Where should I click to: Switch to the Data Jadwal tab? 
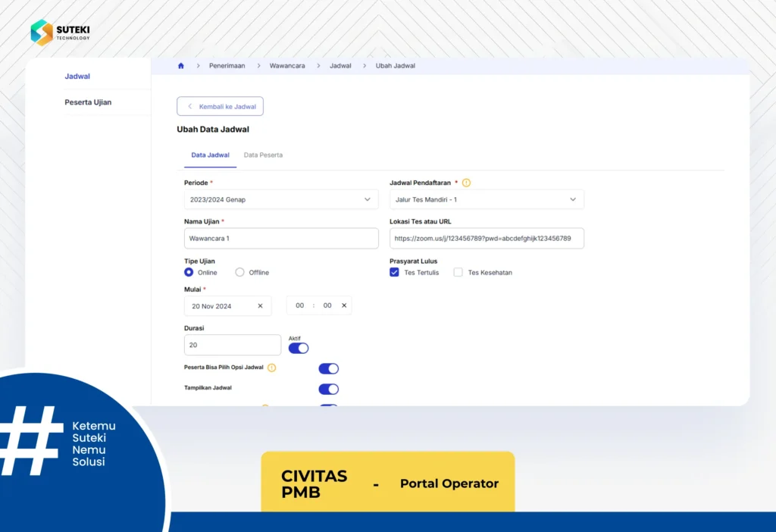click(211, 155)
